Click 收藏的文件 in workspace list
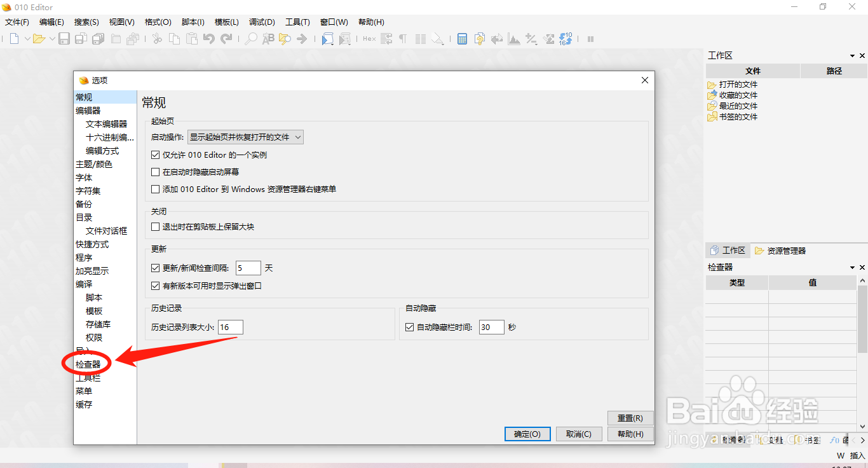The height and width of the screenshot is (468, 868). coord(738,95)
